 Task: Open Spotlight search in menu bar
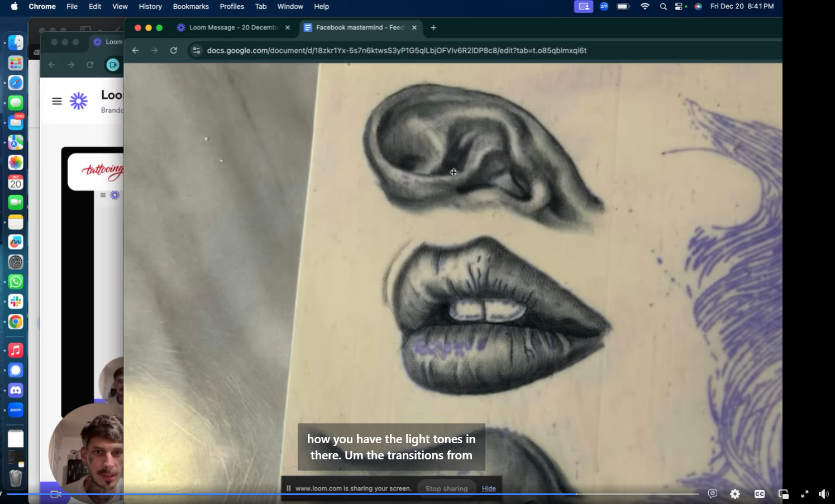(663, 7)
